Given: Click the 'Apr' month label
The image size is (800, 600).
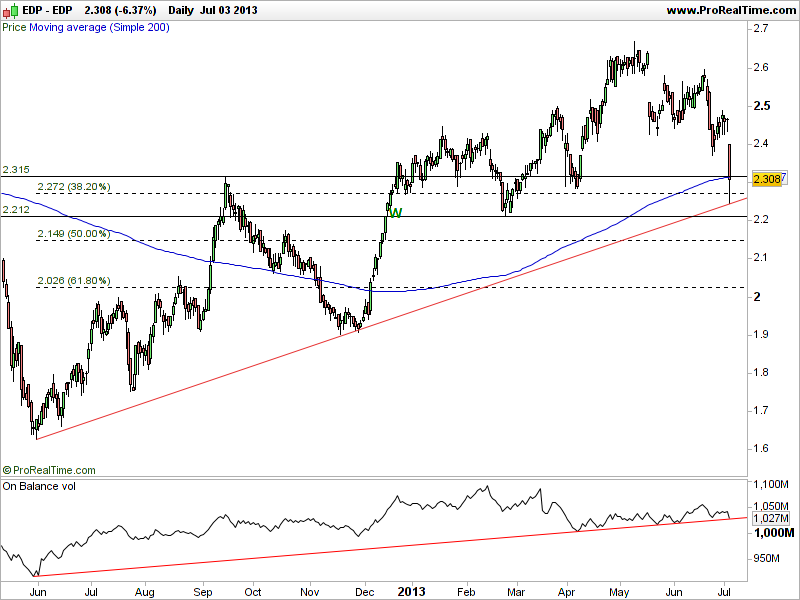Looking at the screenshot, I should click(x=566, y=592).
